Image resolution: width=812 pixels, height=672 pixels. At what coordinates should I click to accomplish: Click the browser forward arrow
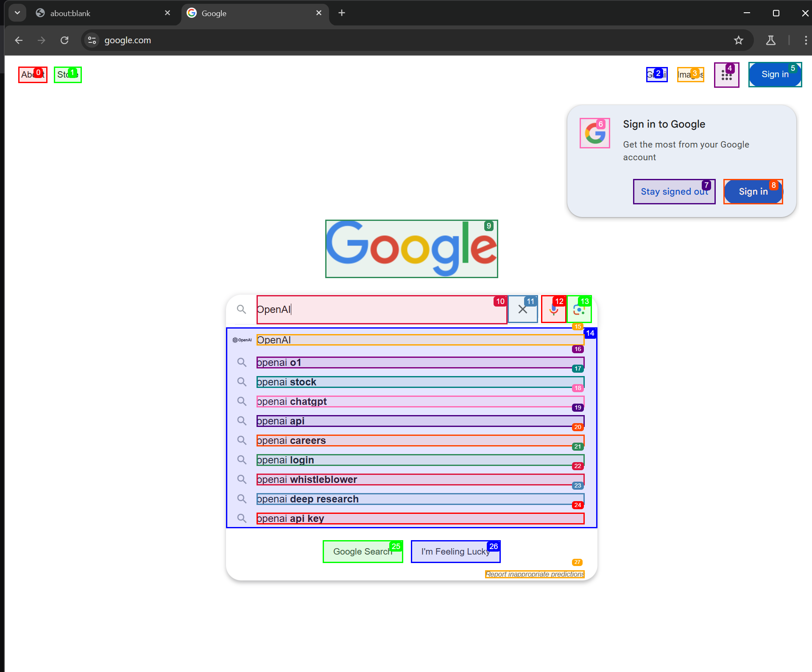click(x=41, y=40)
